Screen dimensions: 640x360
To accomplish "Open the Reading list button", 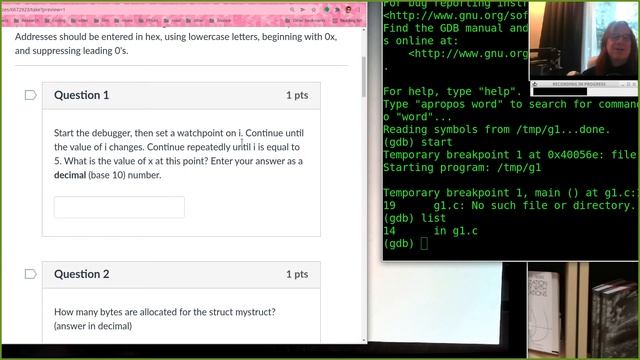I will coord(347,20).
